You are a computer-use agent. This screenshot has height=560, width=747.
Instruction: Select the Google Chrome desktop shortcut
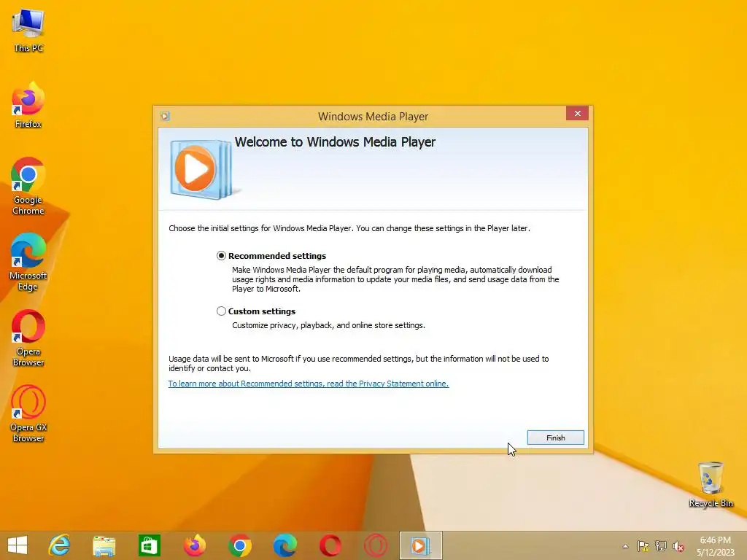(x=28, y=186)
